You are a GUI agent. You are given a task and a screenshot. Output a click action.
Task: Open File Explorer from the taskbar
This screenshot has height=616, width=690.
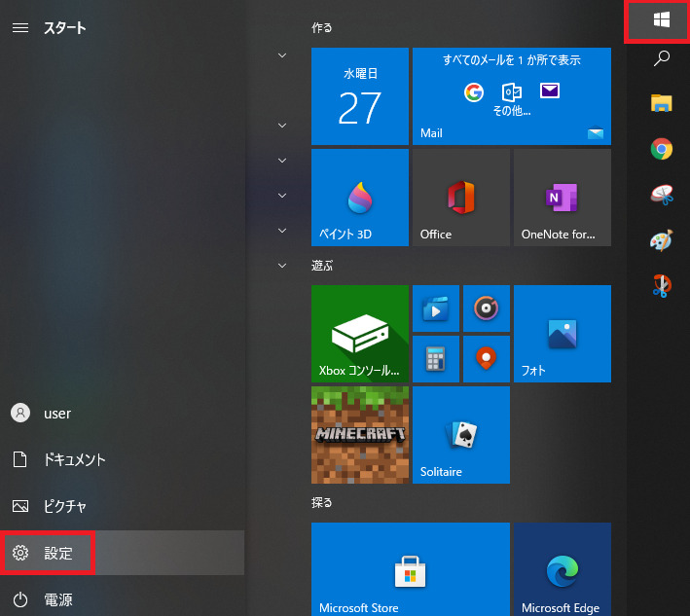(662, 103)
